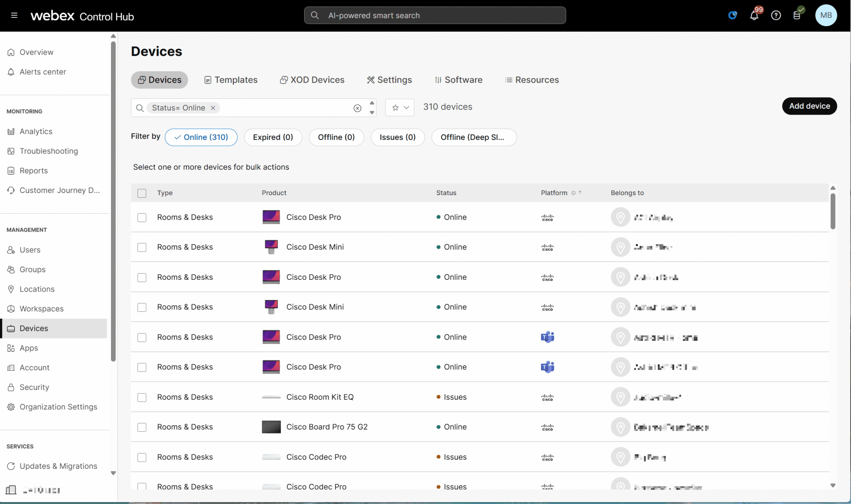The height and width of the screenshot is (504, 851).
Task: Open Workspaces in the Management sidebar
Action: 42,308
